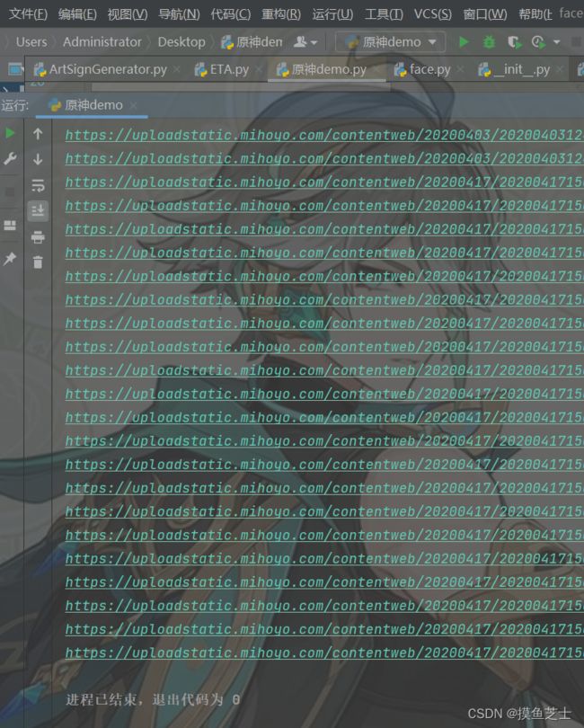Click the restore layout icon in Run panel
This screenshot has width=584, height=728.
click(10, 226)
